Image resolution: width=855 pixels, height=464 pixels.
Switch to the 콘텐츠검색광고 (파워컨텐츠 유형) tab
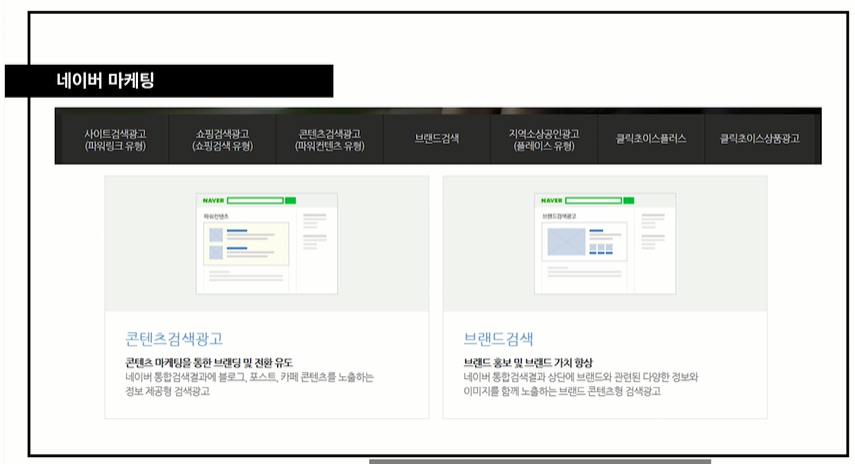point(329,140)
